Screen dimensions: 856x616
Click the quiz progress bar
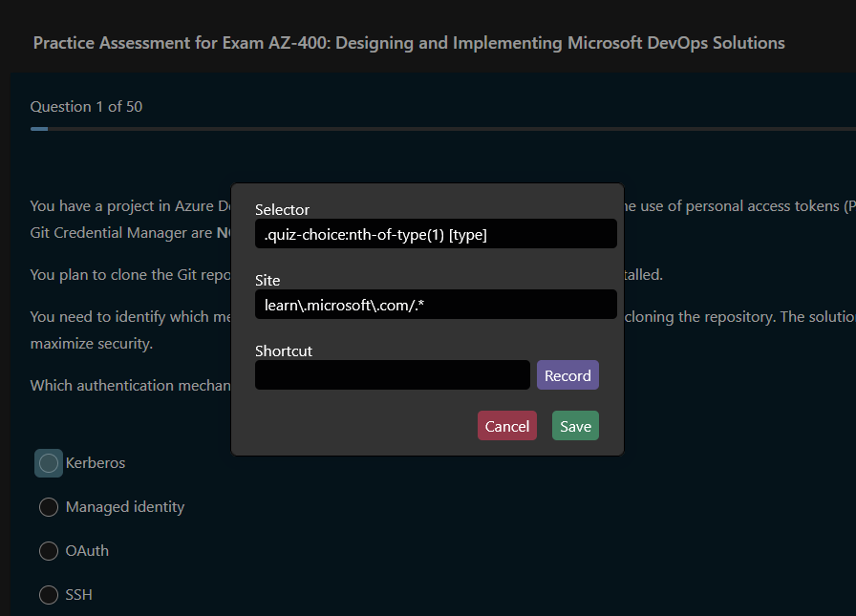pyautogui.click(x=442, y=129)
